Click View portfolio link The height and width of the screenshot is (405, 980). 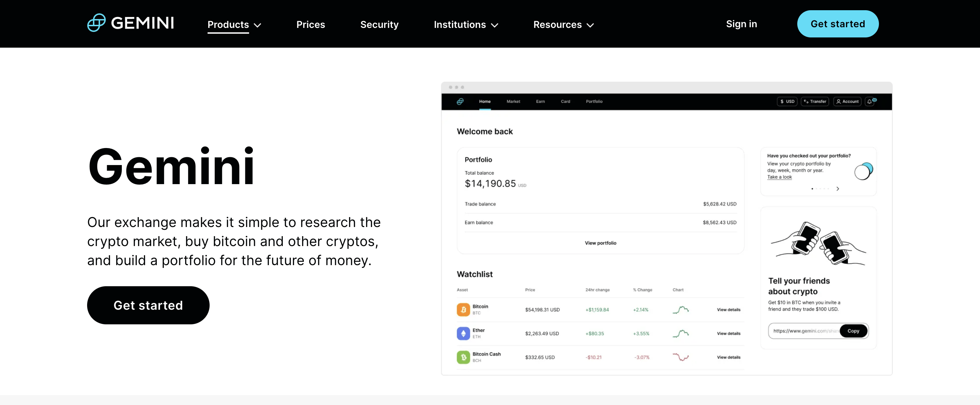600,243
